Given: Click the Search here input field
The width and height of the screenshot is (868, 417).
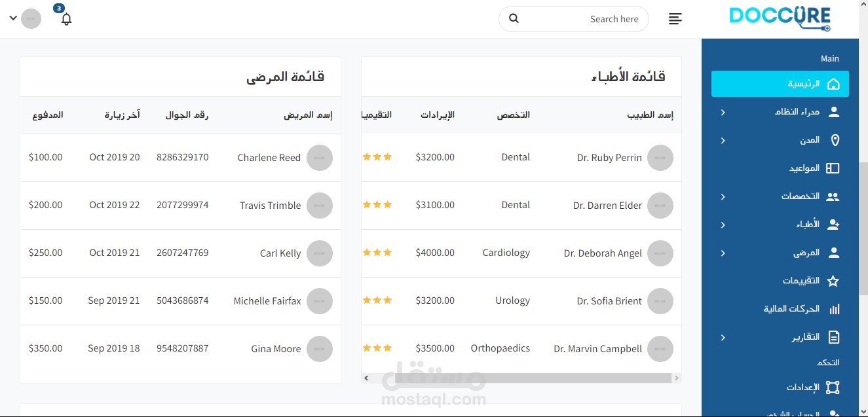Looking at the screenshot, I should [583, 19].
